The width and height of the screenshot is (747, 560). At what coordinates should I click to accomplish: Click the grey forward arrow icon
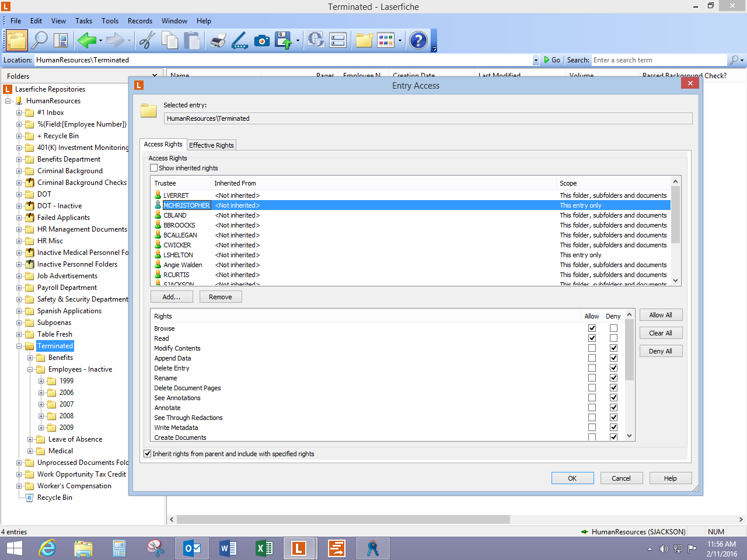tap(116, 40)
